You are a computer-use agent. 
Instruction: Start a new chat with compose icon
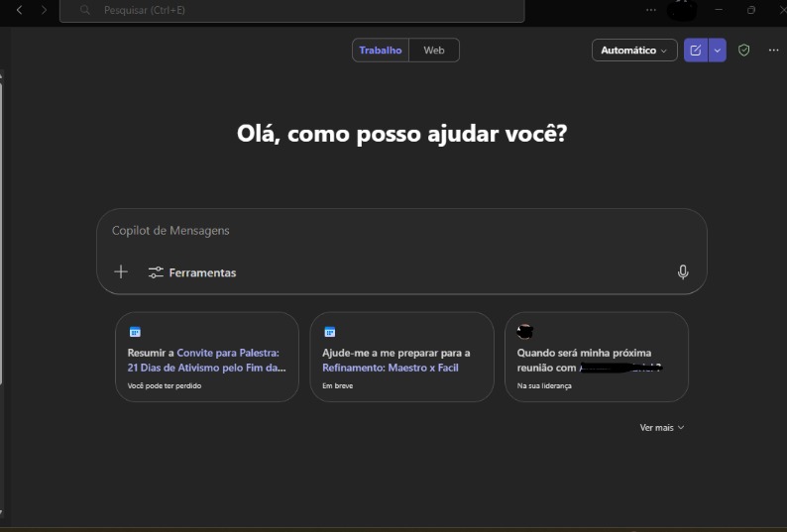696,51
